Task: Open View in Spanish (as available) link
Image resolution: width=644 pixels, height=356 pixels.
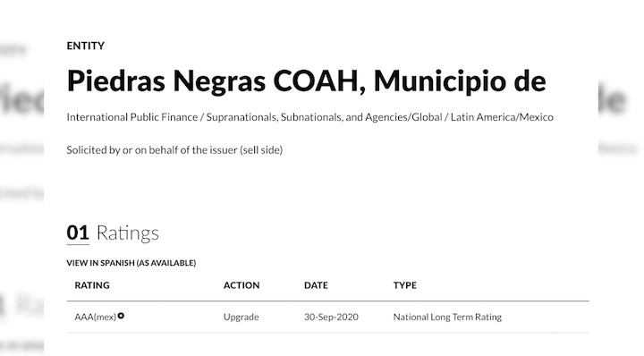Action: pos(131,263)
